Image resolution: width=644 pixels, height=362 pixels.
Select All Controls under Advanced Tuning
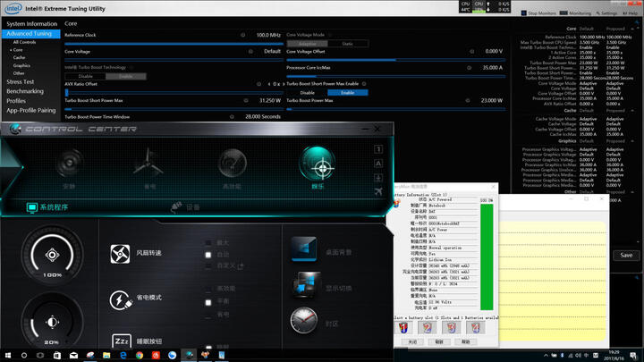(x=24, y=42)
